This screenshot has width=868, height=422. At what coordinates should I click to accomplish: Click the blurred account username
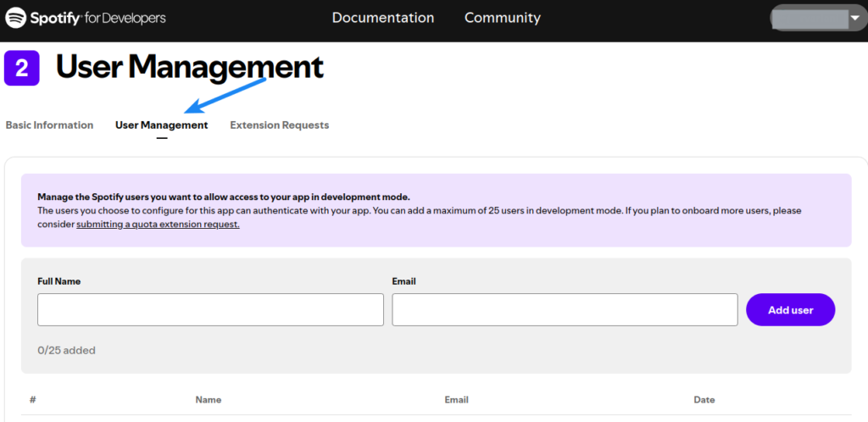tap(810, 19)
